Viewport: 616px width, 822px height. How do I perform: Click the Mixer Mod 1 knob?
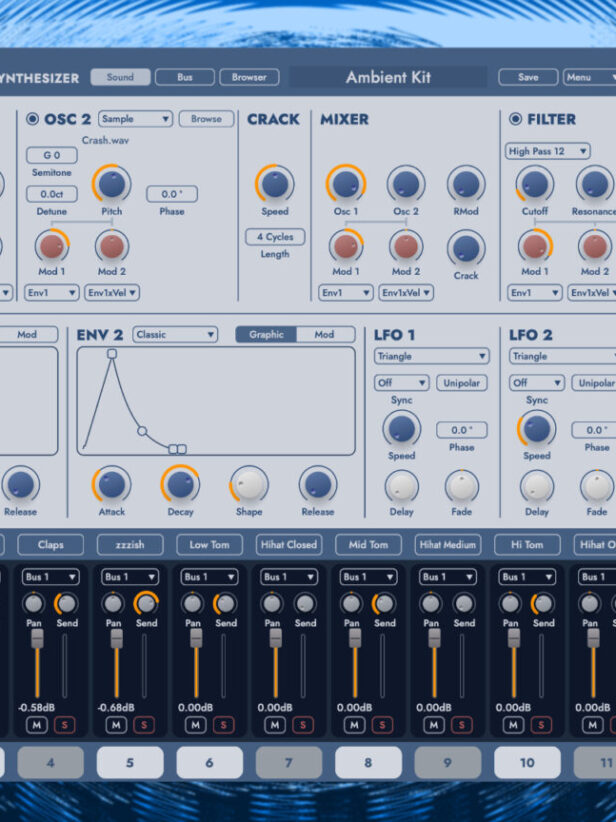(x=345, y=246)
